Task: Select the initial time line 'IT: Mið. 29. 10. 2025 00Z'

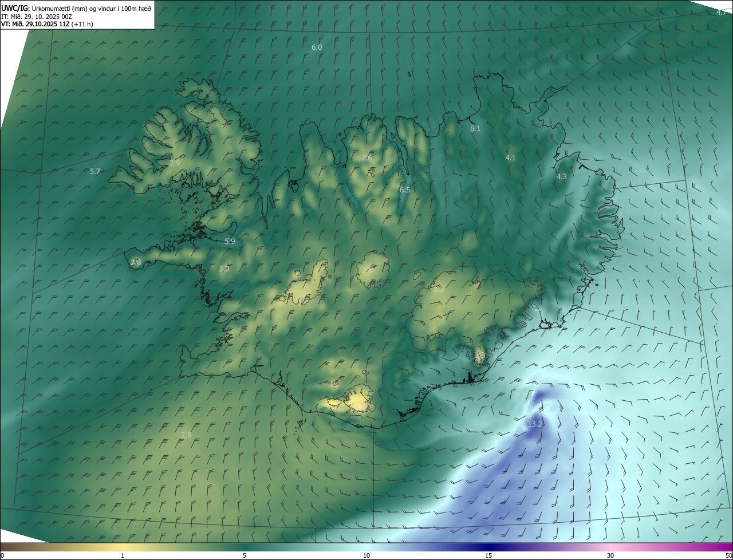Action: (x=38, y=17)
